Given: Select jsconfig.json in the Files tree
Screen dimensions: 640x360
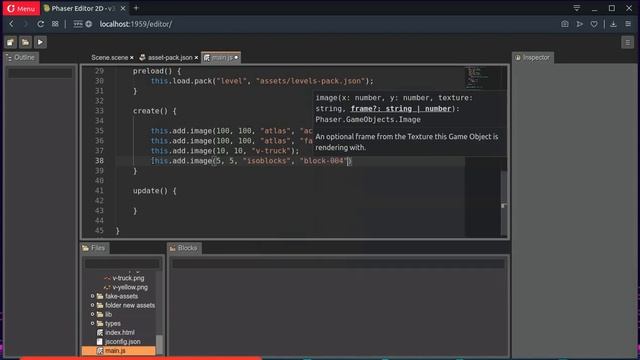Looking at the screenshot, I should pyautogui.click(x=119, y=342).
